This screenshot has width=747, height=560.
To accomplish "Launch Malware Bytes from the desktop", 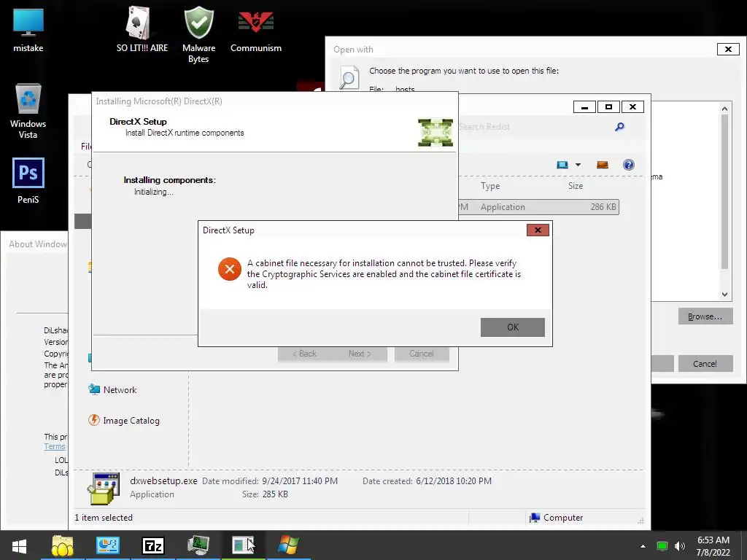I will coord(198,34).
